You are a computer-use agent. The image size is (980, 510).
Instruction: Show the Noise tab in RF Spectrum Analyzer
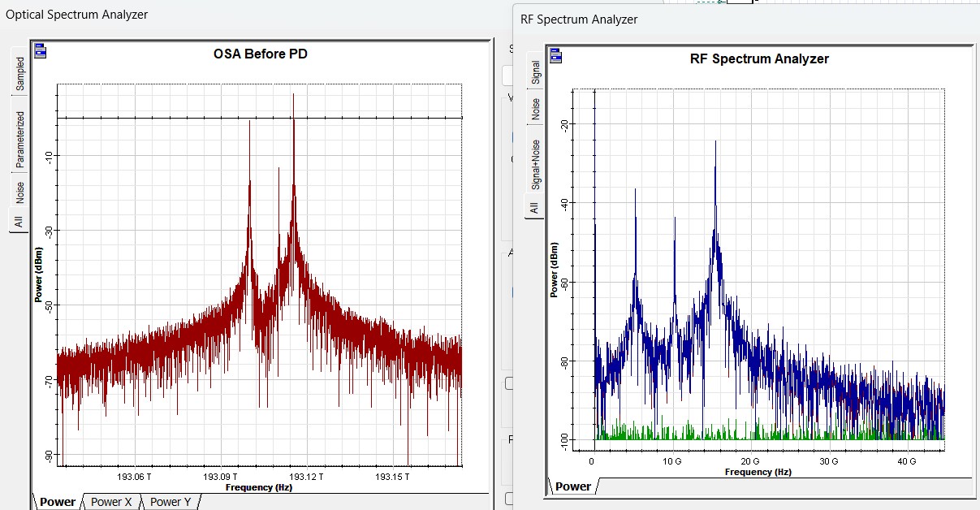535,109
